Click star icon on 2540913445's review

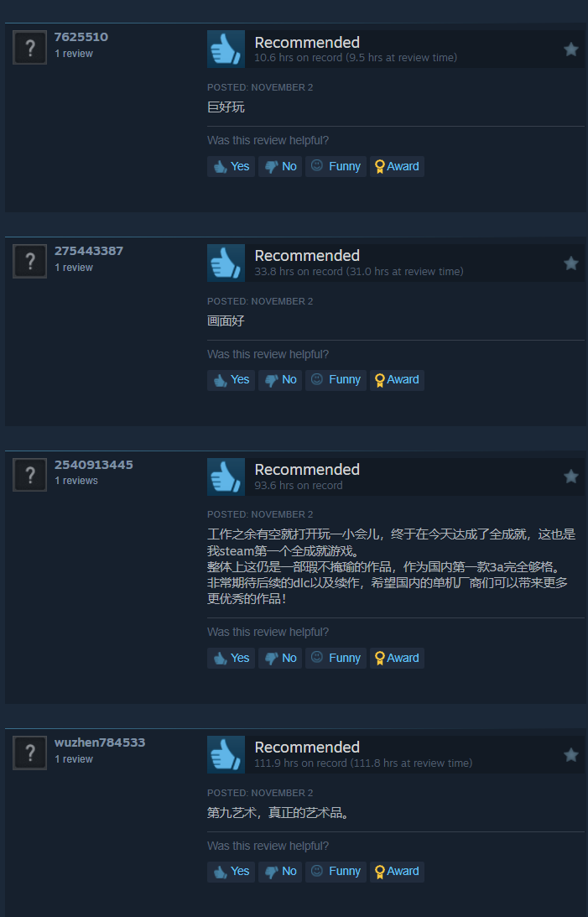click(571, 477)
